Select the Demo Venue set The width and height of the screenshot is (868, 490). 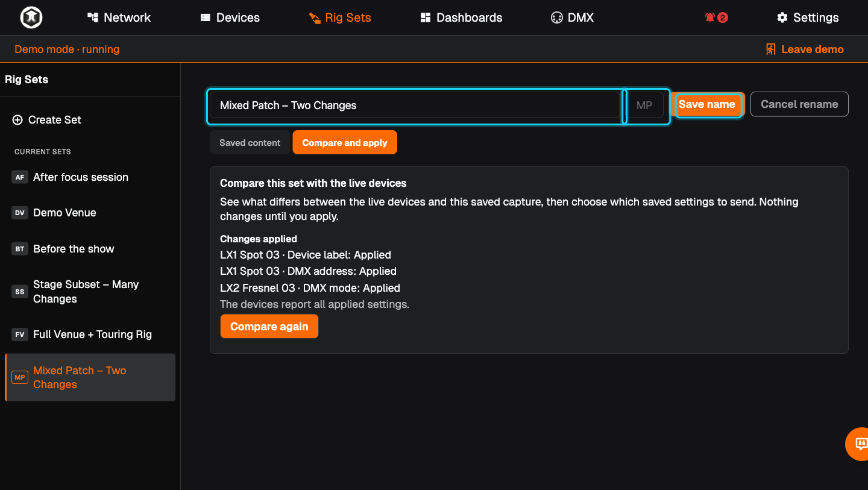[90, 213]
